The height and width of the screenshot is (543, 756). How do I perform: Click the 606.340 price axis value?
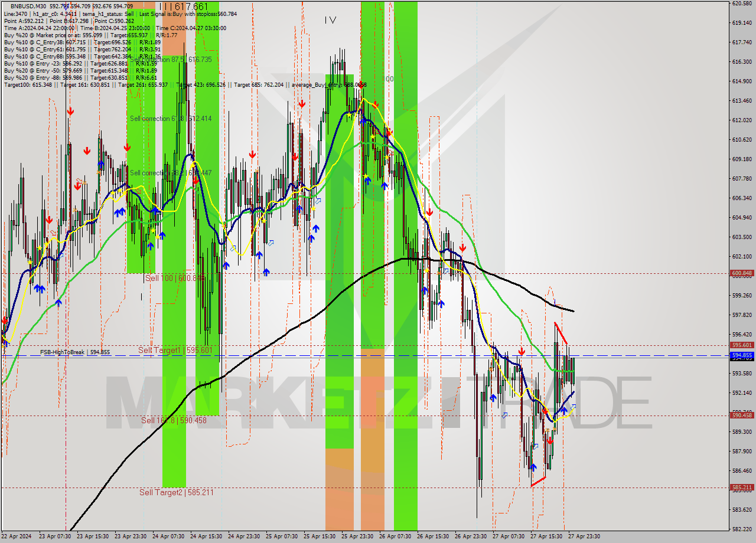click(x=742, y=198)
